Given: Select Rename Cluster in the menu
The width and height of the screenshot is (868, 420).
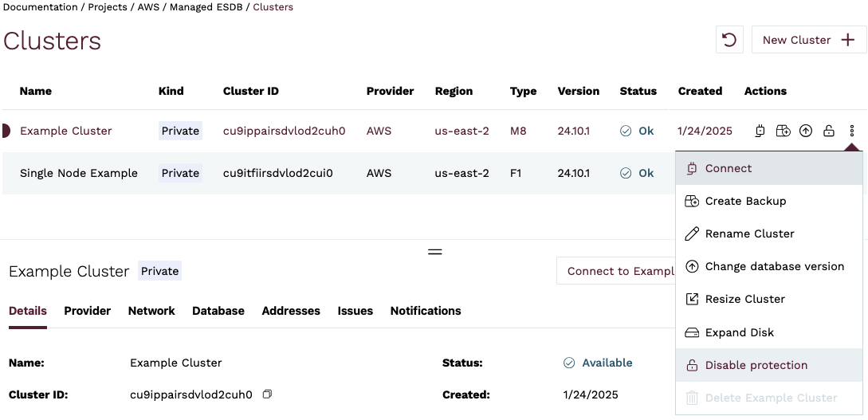Looking at the screenshot, I should tap(749, 234).
